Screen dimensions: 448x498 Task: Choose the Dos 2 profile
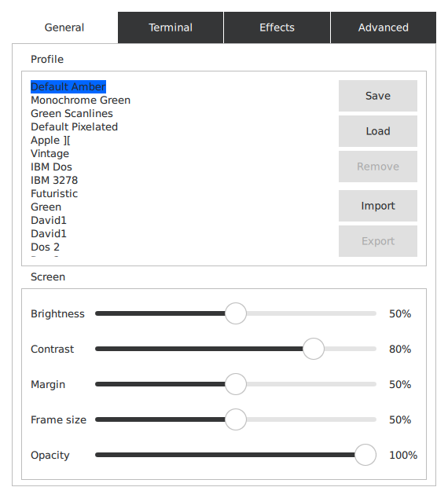pyautogui.click(x=45, y=247)
